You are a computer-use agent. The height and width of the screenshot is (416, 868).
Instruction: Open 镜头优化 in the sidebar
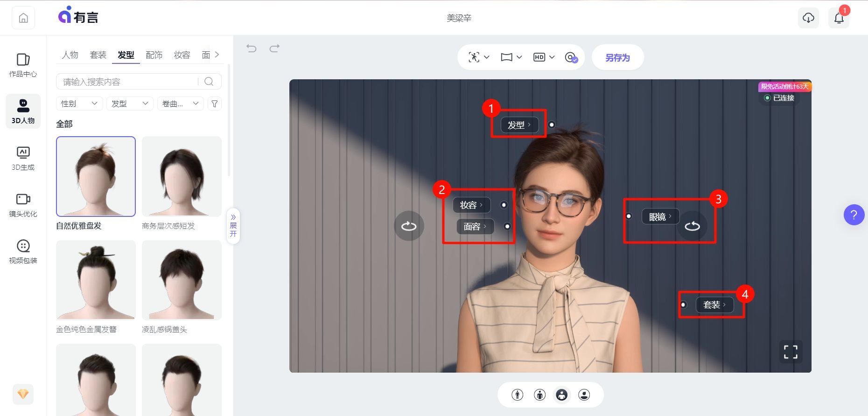23,205
